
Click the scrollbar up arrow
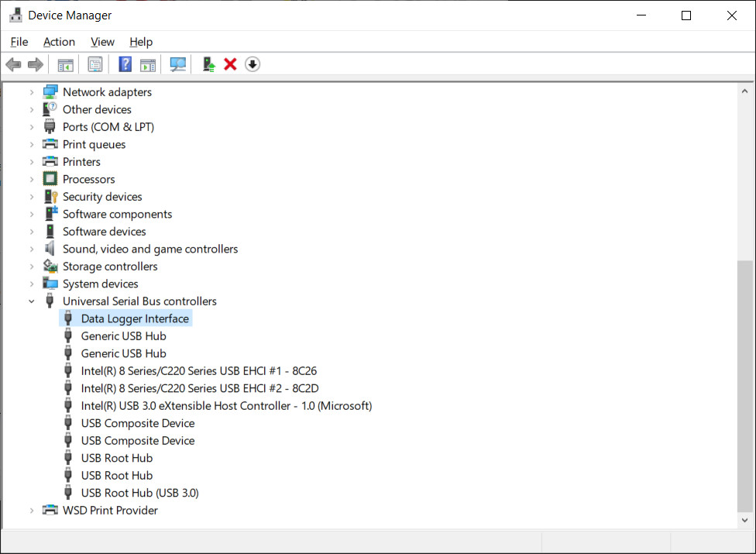[x=745, y=91]
